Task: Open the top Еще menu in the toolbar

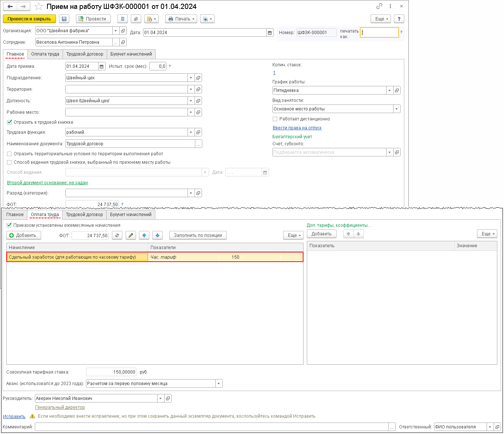Action: pyautogui.click(x=381, y=19)
